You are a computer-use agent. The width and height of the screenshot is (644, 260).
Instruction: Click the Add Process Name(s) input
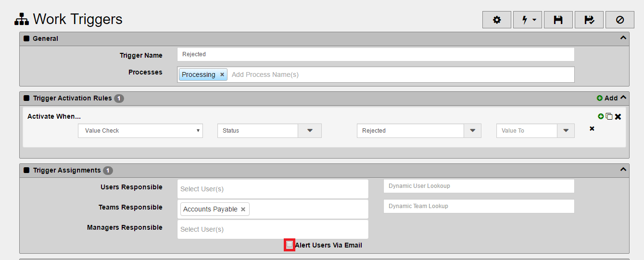coord(401,74)
